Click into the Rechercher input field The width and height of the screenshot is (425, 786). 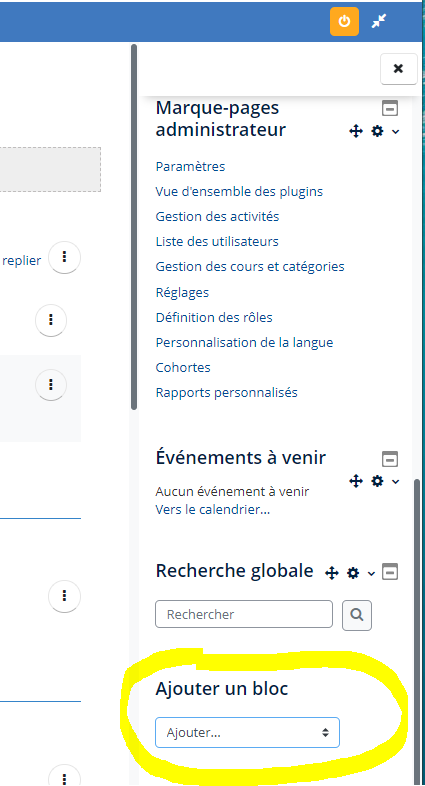pos(244,614)
